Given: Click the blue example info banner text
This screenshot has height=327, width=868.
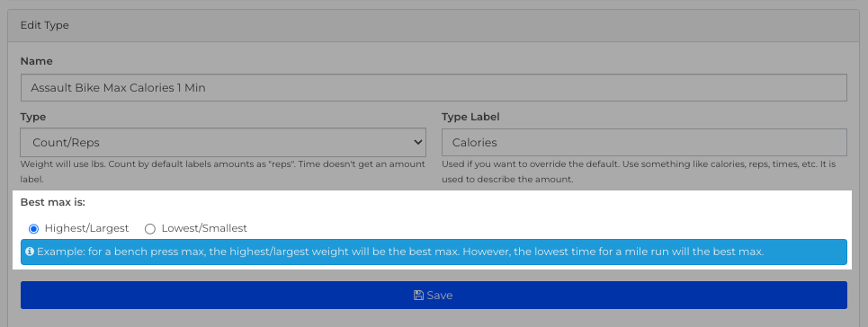Looking at the screenshot, I should point(400,252).
